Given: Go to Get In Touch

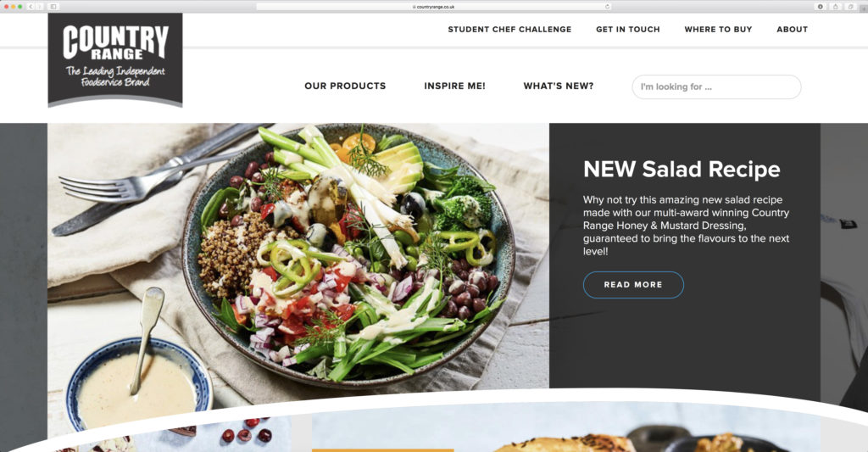Looking at the screenshot, I should click(628, 30).
